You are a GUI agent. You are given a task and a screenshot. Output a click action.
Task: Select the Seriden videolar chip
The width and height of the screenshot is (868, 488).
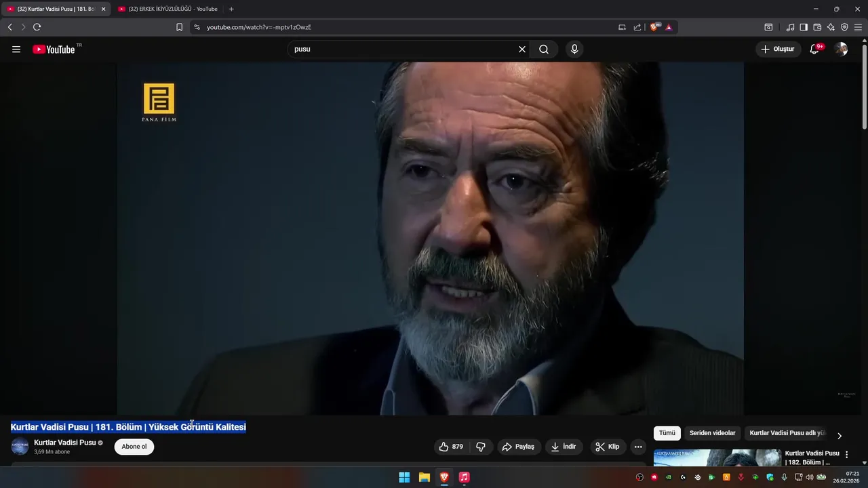click(x=712, y=433)
